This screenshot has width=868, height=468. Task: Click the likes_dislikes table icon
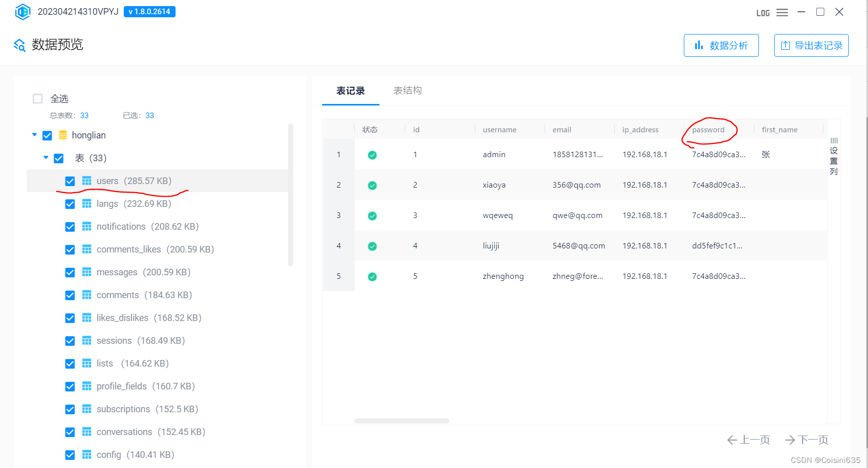pyautogui.click(x=87, y=318)
